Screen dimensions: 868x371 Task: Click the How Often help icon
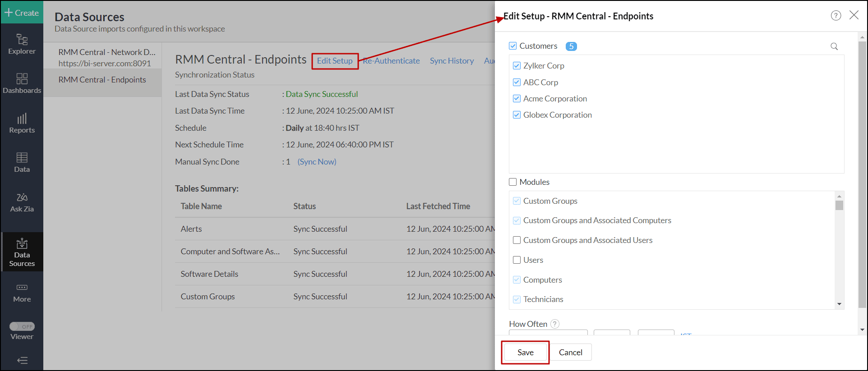(x=555, y=324)
